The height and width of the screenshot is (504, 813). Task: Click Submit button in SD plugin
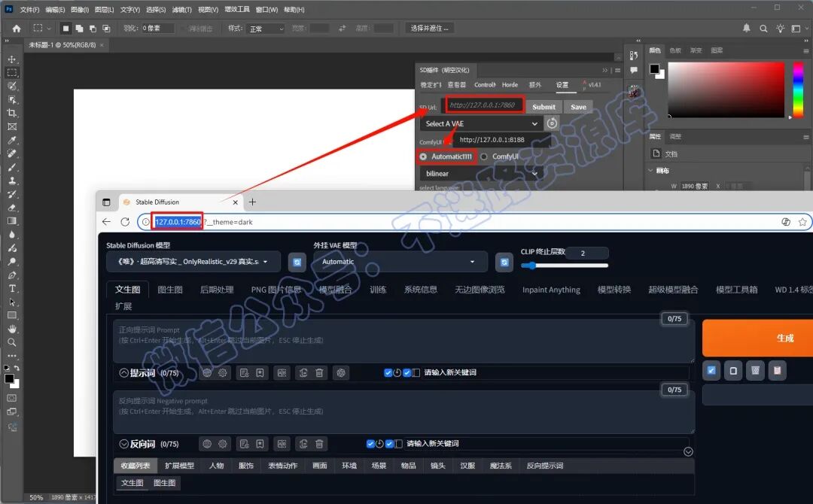tap(544, 107)
